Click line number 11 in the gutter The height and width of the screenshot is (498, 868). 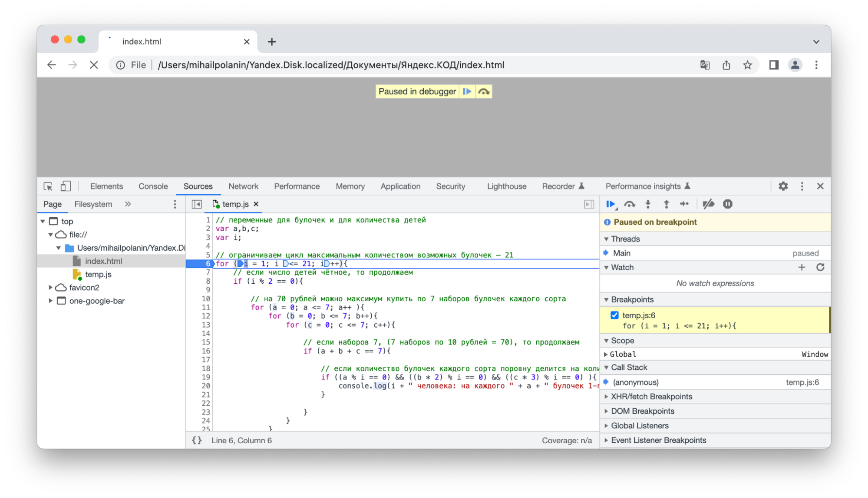click(206, 307)
